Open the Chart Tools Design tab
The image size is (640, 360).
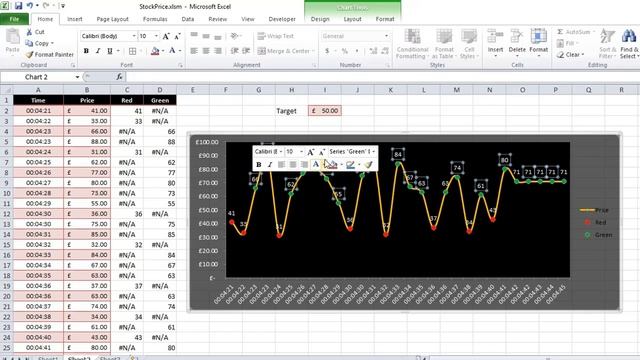[320, 19]
